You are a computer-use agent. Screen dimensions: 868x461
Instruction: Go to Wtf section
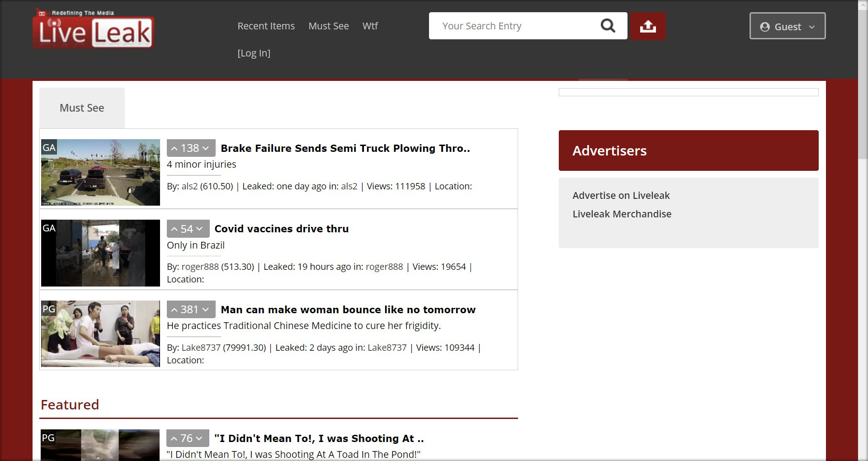(x=370, y=26)
